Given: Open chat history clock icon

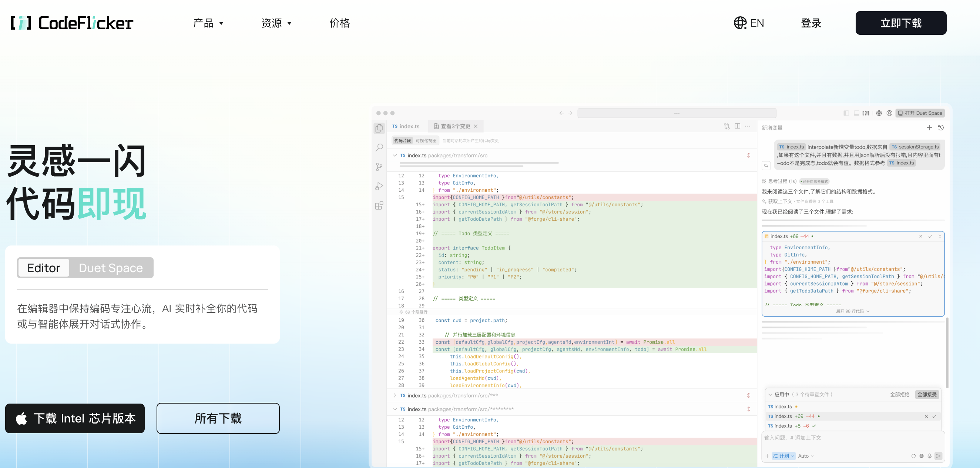Looking at the screenshot, I should [x=941, y=128].
